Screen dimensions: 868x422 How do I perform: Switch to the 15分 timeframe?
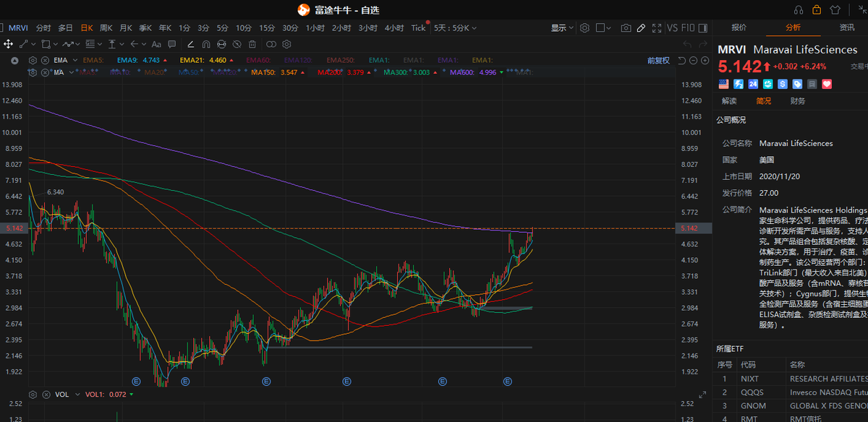[x=267, y=28]
